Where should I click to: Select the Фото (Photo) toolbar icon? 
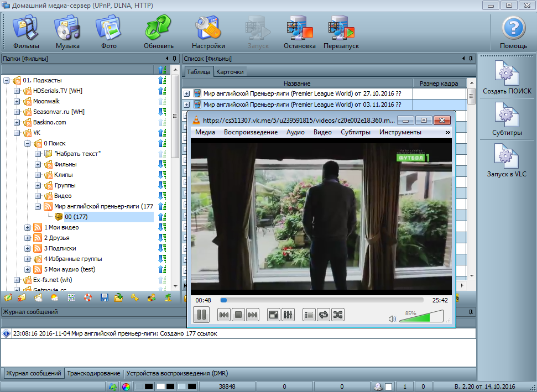(x=108, y=32)
